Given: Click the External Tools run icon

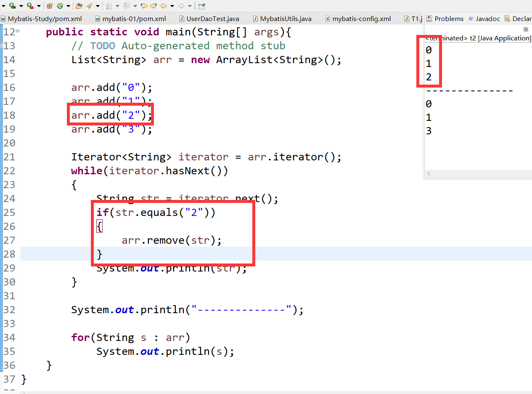Looking at the screenshot, I should 30,5.
